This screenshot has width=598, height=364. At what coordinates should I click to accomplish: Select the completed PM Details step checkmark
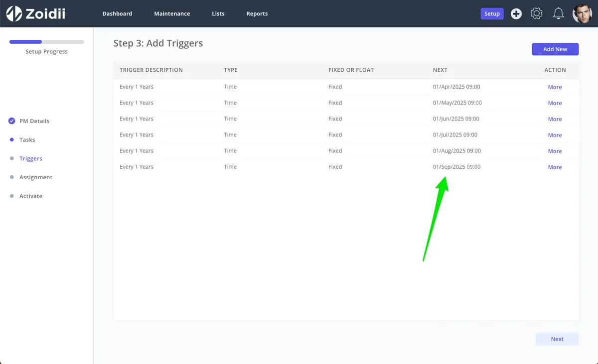click(x=12, y=121)
